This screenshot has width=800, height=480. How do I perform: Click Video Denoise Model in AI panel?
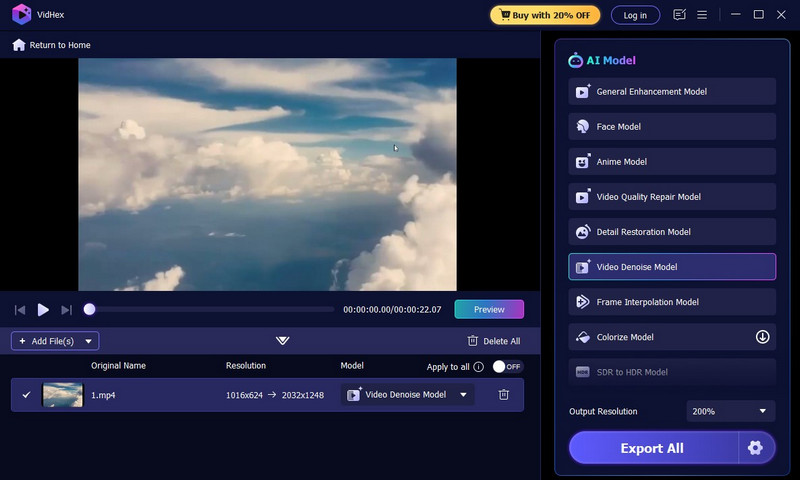[672, 267]
